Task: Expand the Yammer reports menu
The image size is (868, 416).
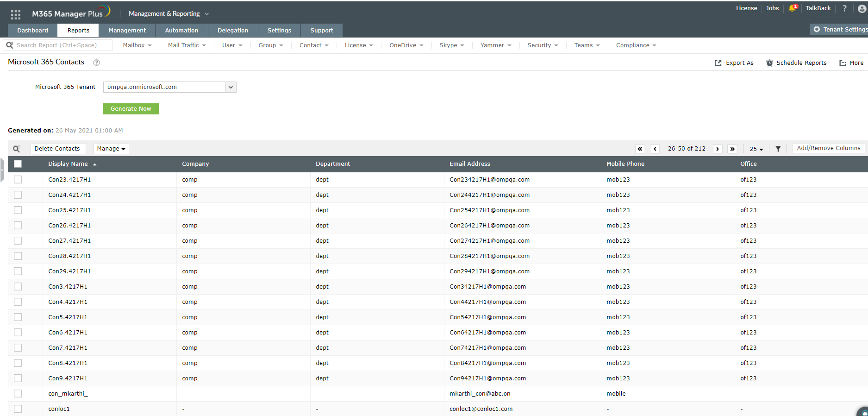Action: click(x=496, y=45)
